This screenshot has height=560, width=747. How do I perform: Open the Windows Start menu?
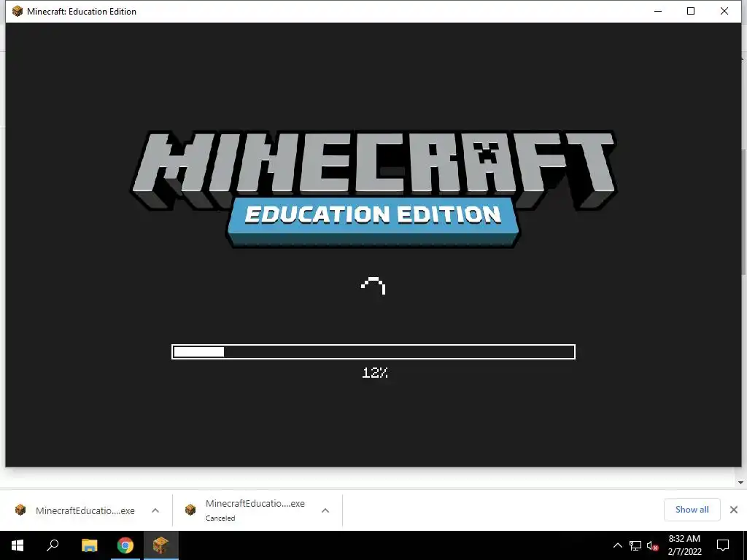pyautogui.click(x=18, y=545)
